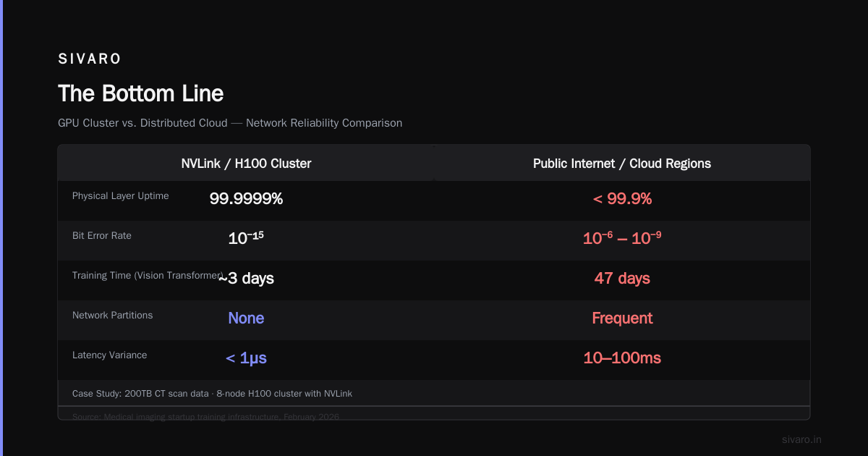Image resolution: width=868 pixels, height=456 pixels.
Task: Click the 99.9999% uptime value
Action: pyautogui.click(x=246, y=198)
